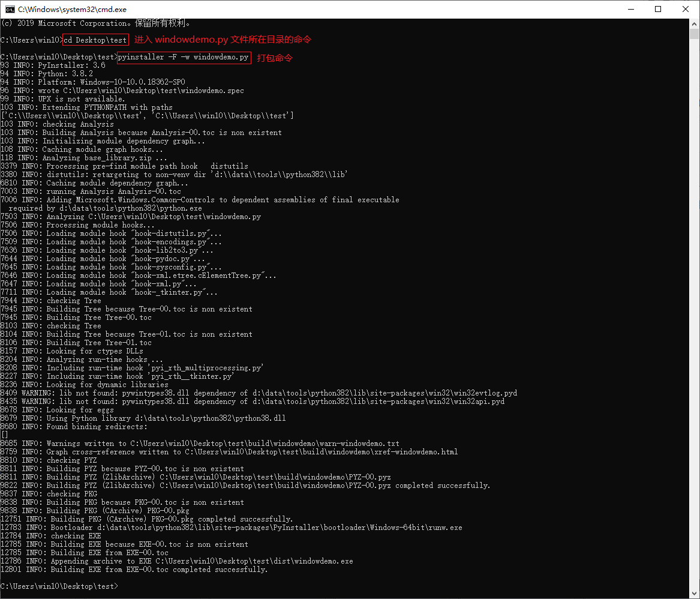Click the 'UPX is not available.' line
The image size is (700, 599).
(x=62, y=98)
